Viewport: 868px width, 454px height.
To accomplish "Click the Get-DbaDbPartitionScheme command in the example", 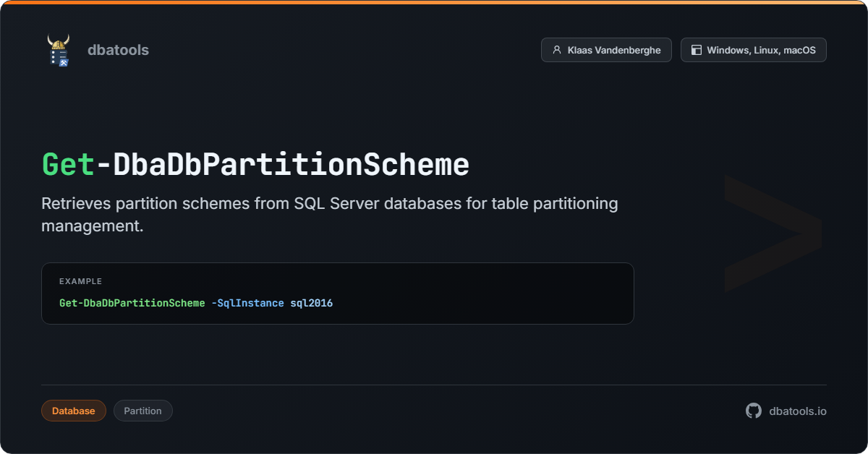I will click(132, 303).
